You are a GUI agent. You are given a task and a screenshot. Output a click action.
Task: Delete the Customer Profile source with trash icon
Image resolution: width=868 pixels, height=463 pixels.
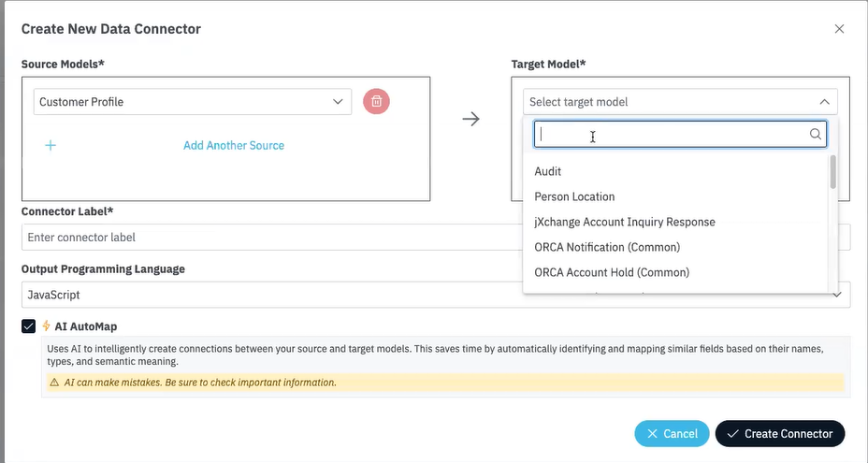coord(376,102)
